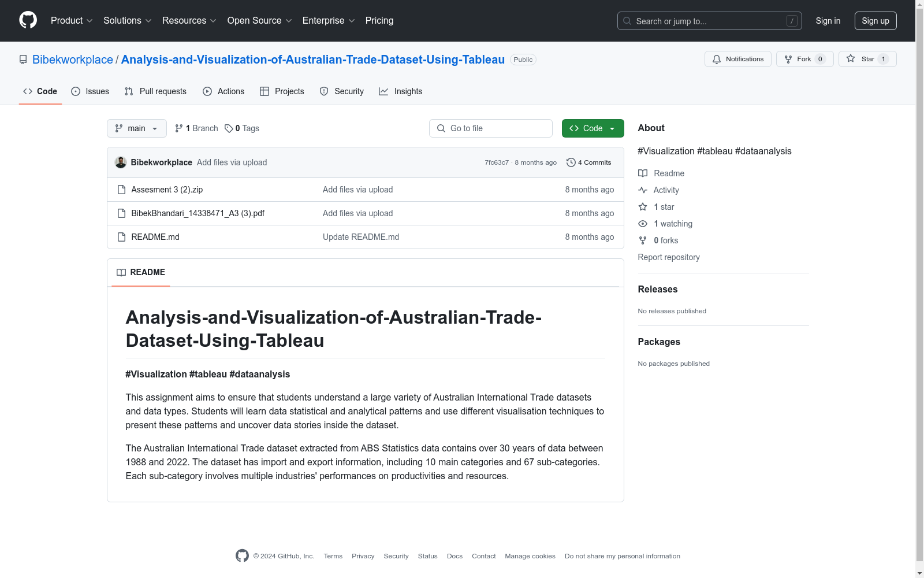Open the Contact footer link
Screen dimensions: 924x578
pos(484,556)
